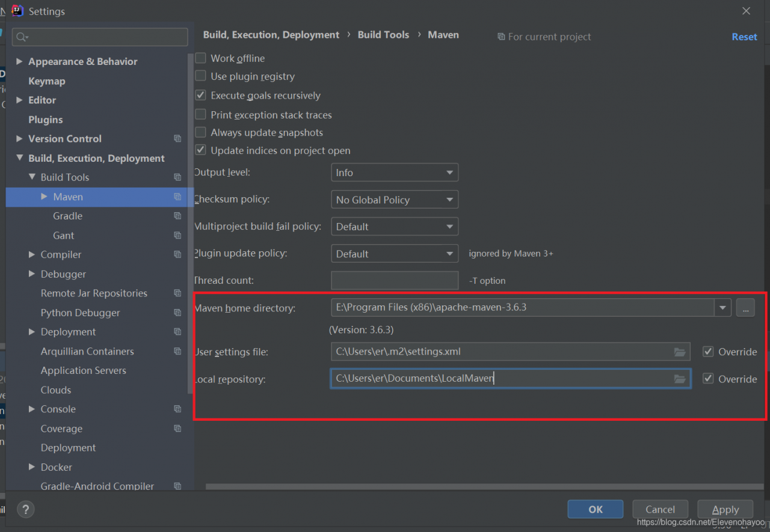Click the Reset link
770x532 pixels.
click(x=744, y=37)
